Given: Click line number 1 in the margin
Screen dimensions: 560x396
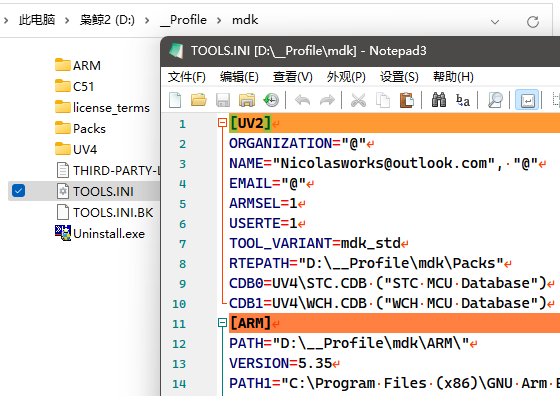Looking at the screenshot, I should click(x=182, y=124).
